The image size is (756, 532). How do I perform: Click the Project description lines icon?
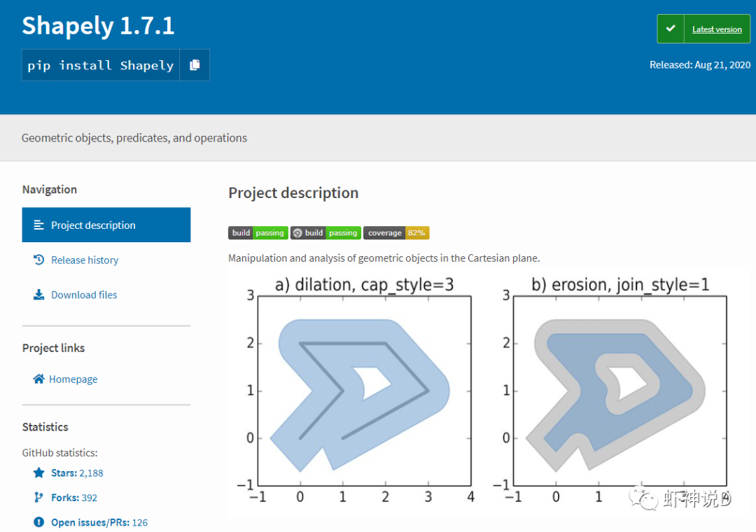point(38,225)
